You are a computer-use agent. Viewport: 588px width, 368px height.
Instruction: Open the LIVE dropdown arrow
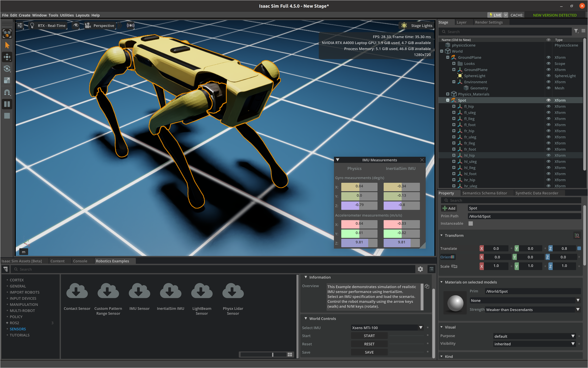506,15
